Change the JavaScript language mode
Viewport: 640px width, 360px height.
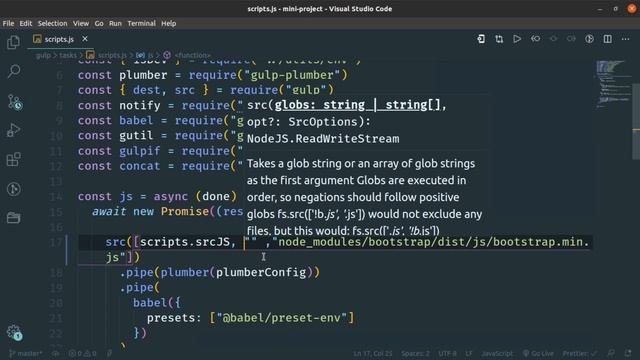coord(497,353)
